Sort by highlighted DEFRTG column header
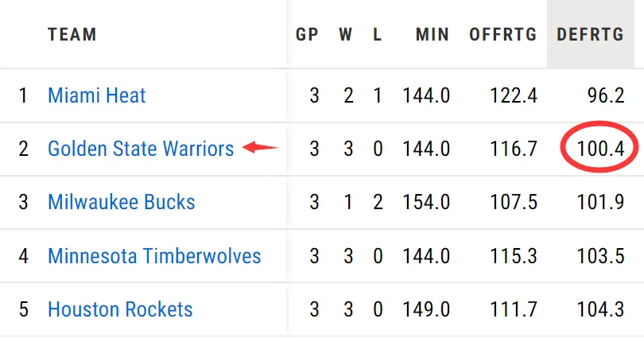The width and height of the screenshot is (644, 338). tap(590, 34)
